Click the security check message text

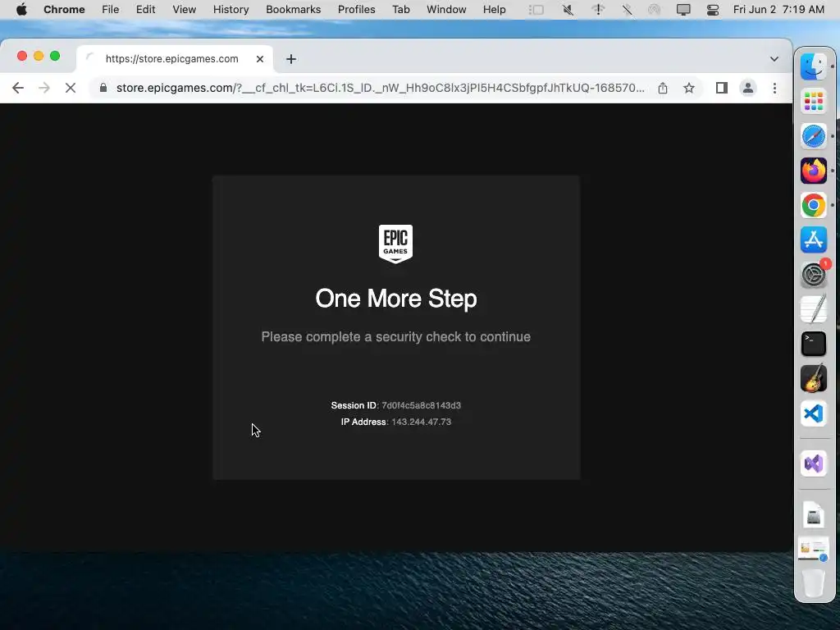[396, 337]
